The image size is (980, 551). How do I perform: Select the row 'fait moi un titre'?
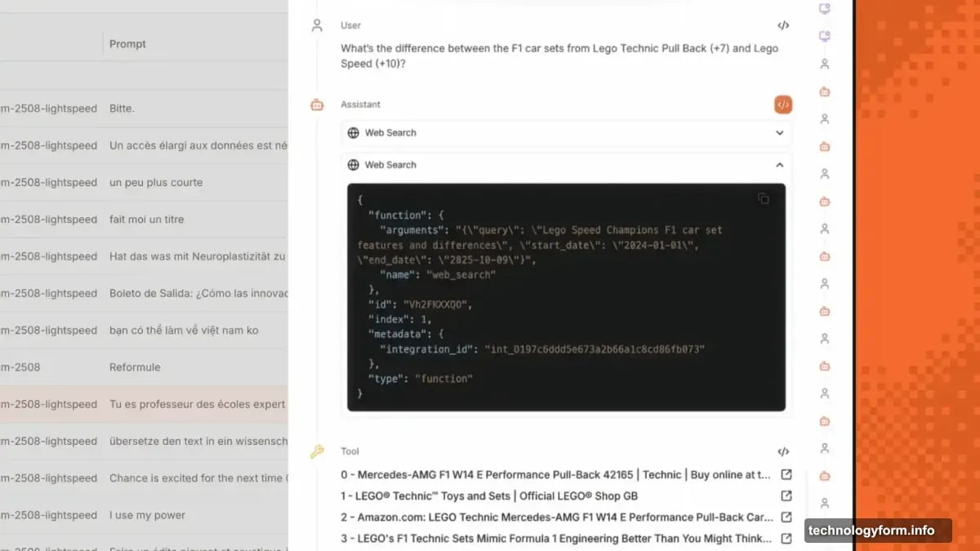point(144,220)
